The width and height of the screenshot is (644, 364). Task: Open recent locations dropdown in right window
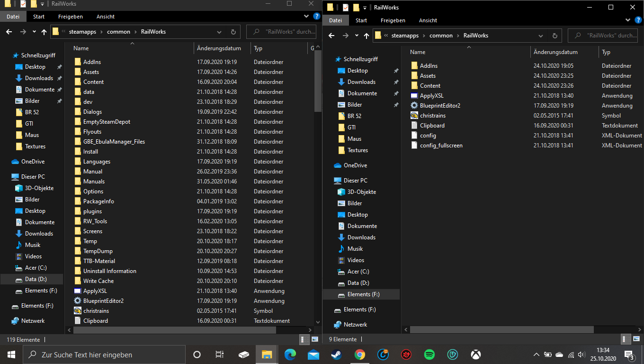pyautogui.click(x=356, y=36)
